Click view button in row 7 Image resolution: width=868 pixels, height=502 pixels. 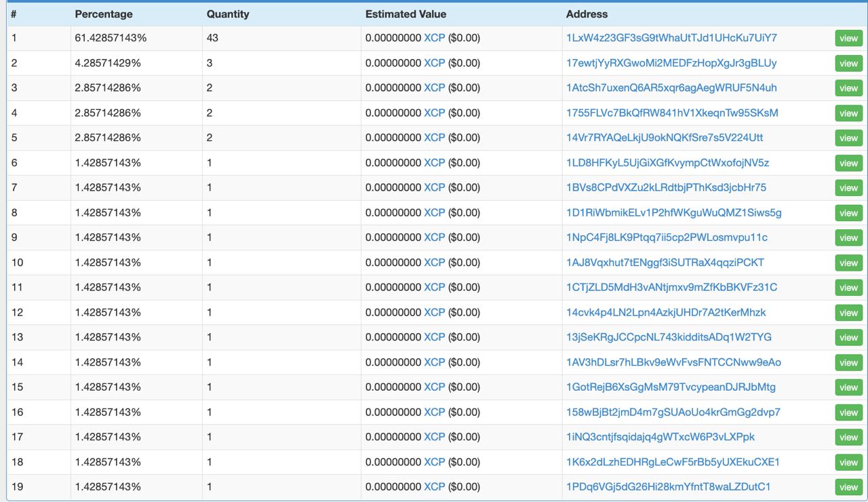tap(848, 188)
